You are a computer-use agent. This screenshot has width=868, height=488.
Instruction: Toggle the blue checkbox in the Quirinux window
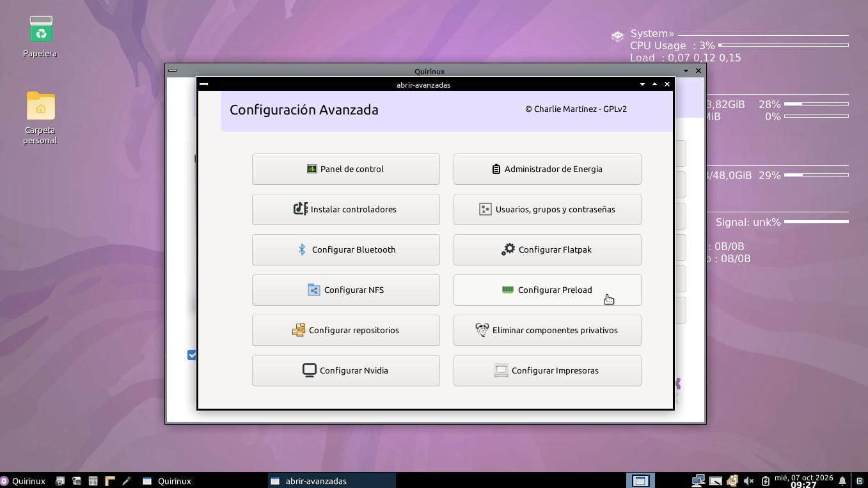(x=191, y=355)
